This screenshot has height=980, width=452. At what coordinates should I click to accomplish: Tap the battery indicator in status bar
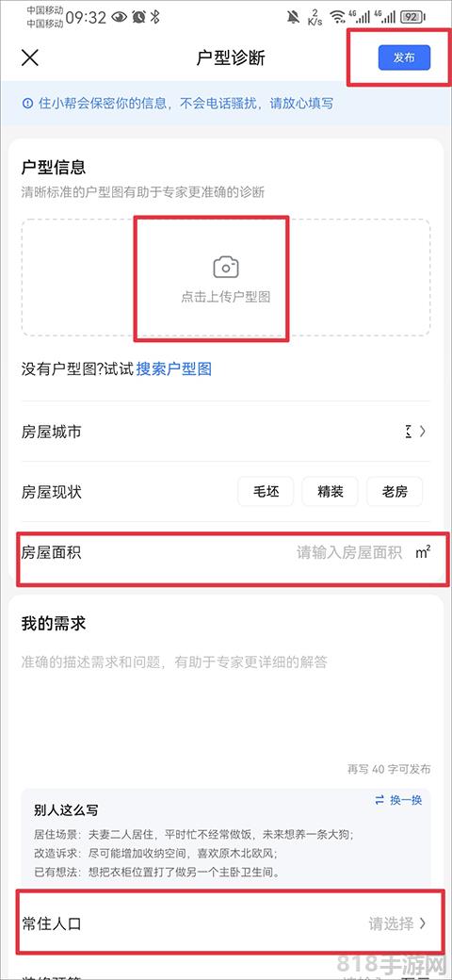412,17
